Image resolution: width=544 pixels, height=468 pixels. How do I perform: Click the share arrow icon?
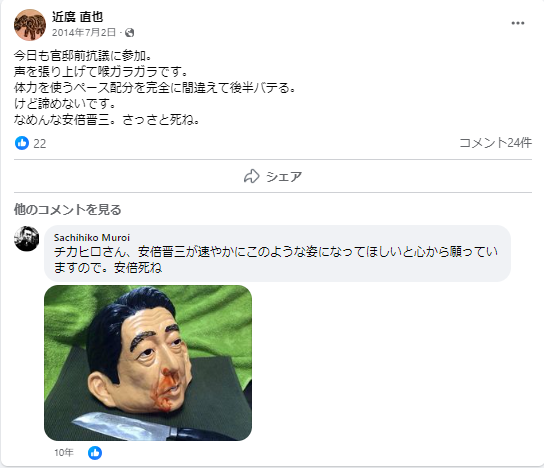252,176
